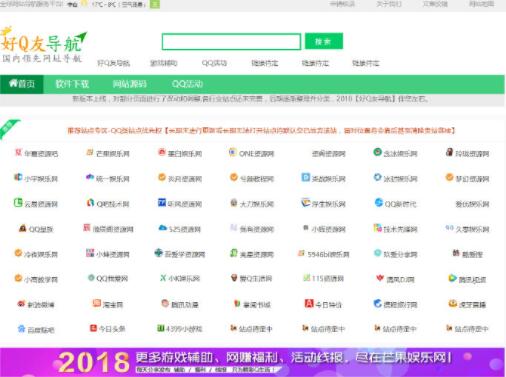This screenshot has width=506, height=377.
Task: Click the QQ技术网 icon
Action: point(90,202)
